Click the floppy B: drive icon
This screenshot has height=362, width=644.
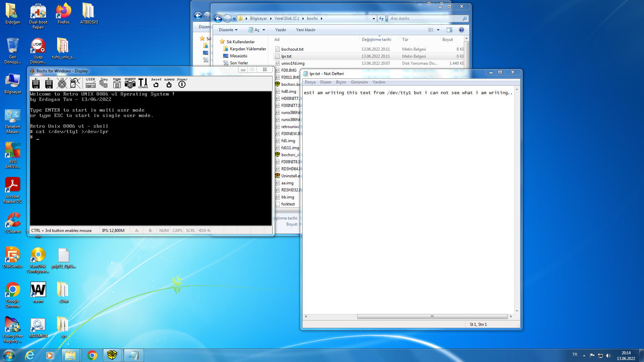49,83
